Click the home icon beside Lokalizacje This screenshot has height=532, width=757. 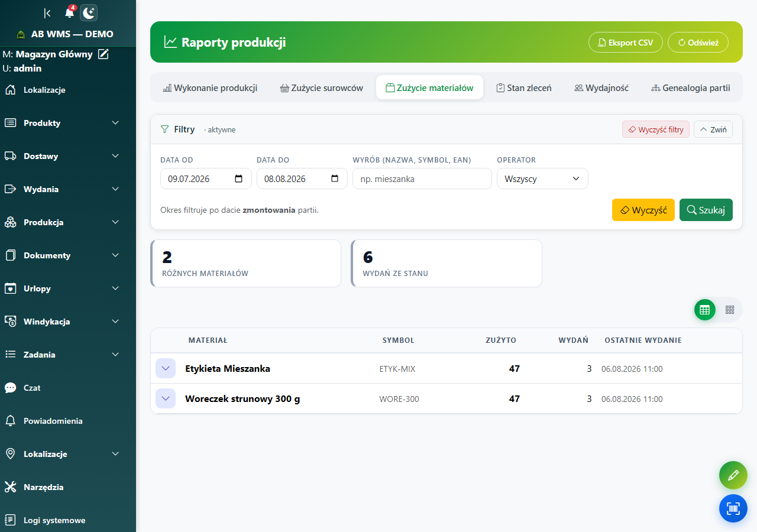(x=10, y=90)
